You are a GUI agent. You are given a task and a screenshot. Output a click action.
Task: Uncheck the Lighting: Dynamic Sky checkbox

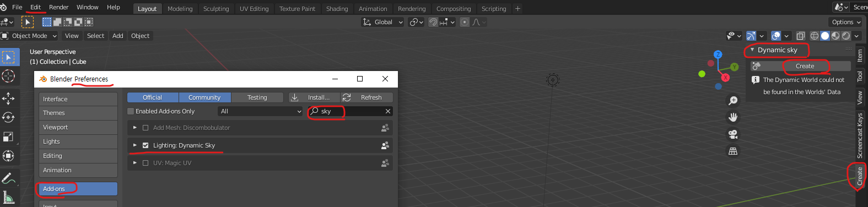point(145,145)
